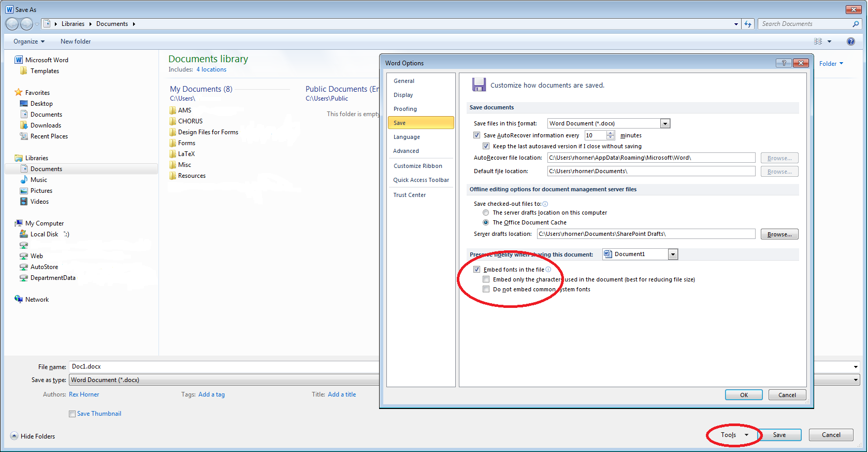Click the My Computer icon

19,223
